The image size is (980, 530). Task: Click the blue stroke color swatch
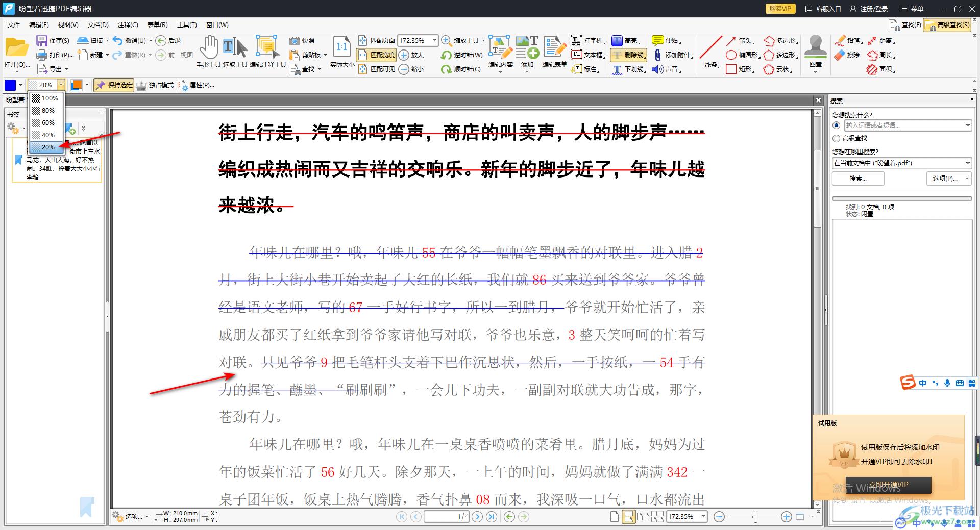[x=10, y=85]
